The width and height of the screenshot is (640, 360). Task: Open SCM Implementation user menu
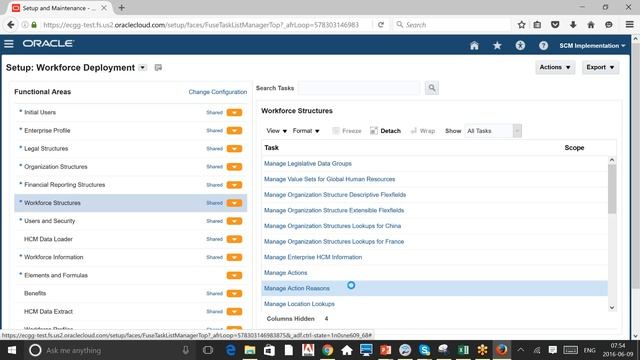(592, 46)
